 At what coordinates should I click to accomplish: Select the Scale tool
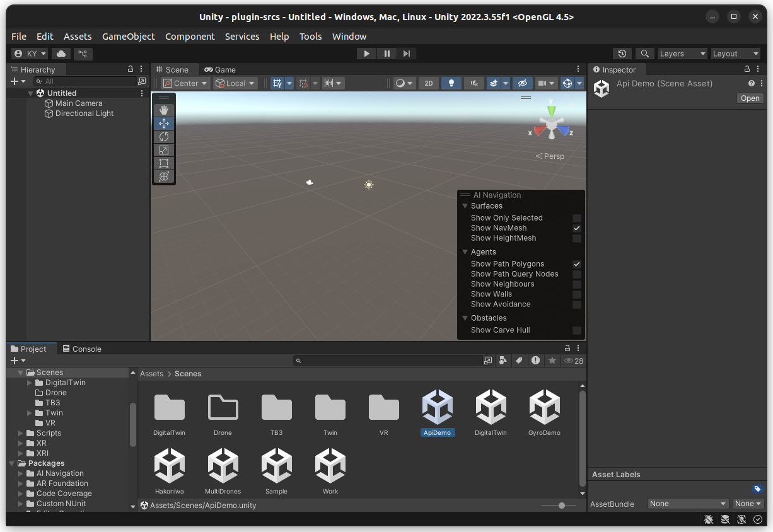click(x=164, y=150)
